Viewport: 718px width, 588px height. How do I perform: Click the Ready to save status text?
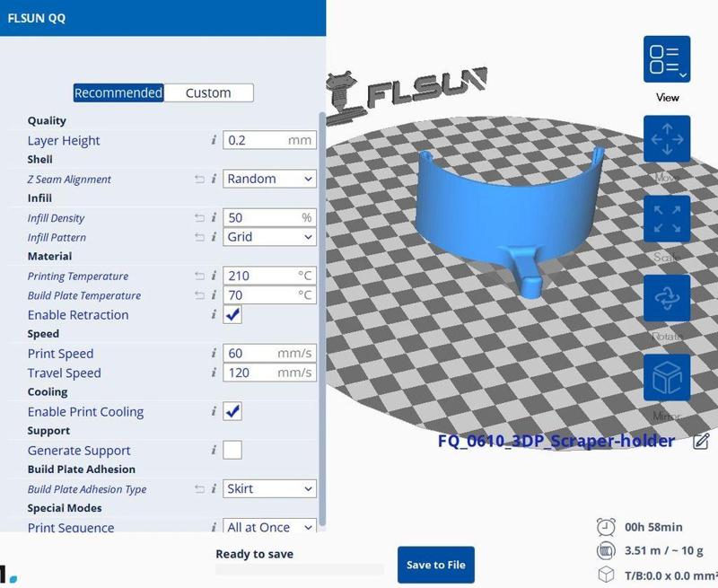tap(254, 554)
